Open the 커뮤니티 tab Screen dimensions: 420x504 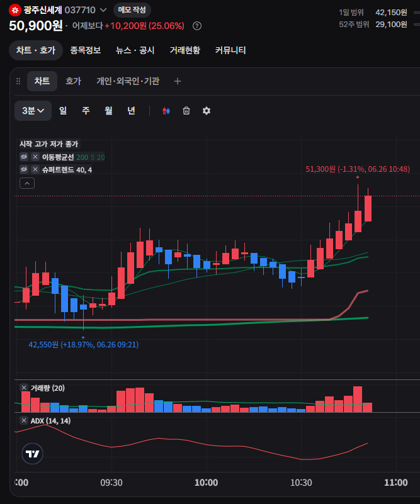230,50
